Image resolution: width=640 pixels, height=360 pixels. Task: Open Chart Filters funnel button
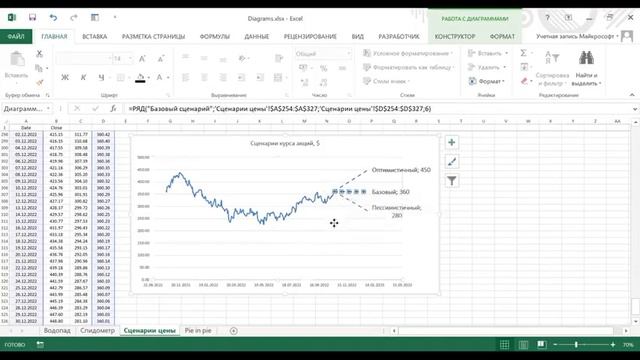pyautogui.click(x=451, y=181)
